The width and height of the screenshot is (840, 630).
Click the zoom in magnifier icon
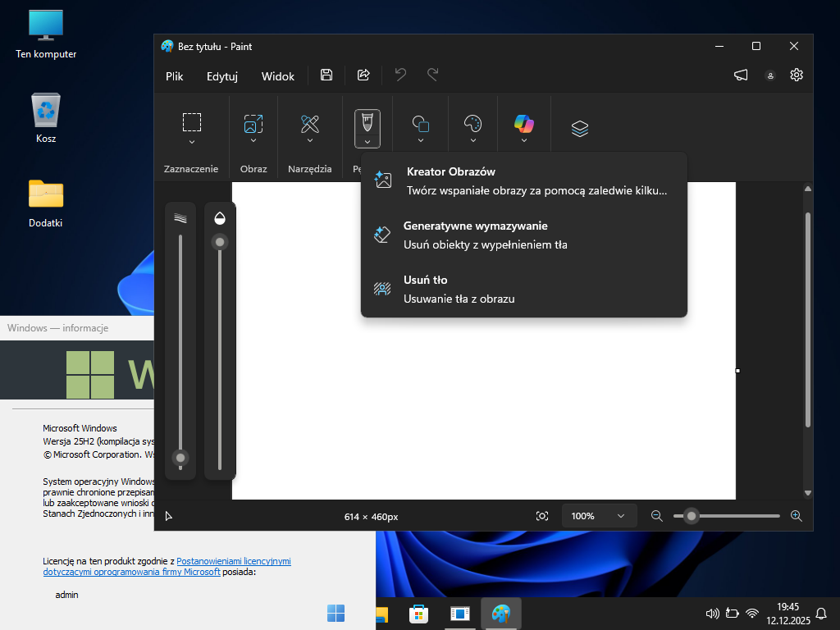pyautogui.click(x=796, y=516)
